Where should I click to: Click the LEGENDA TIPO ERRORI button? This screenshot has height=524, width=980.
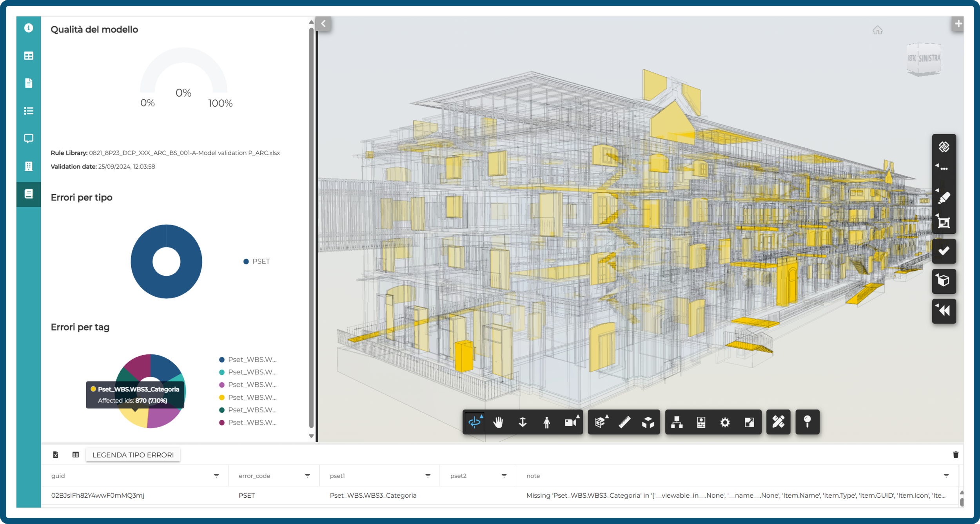coord(133,455)
